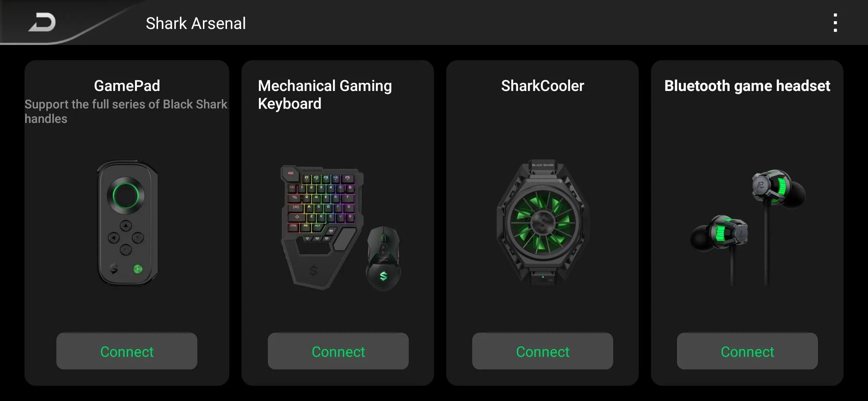Tap the GamePad D-pad buttons
The width and height of the screenshot is (868, 401).
coord(126,238)
